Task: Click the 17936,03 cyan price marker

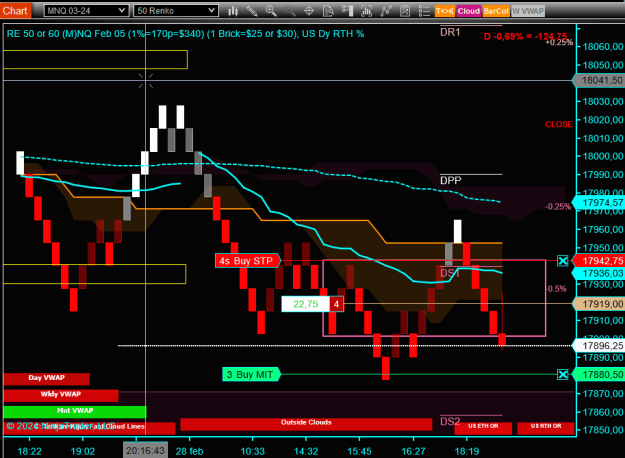Action: pyautogui.click(x=598, y=273)
